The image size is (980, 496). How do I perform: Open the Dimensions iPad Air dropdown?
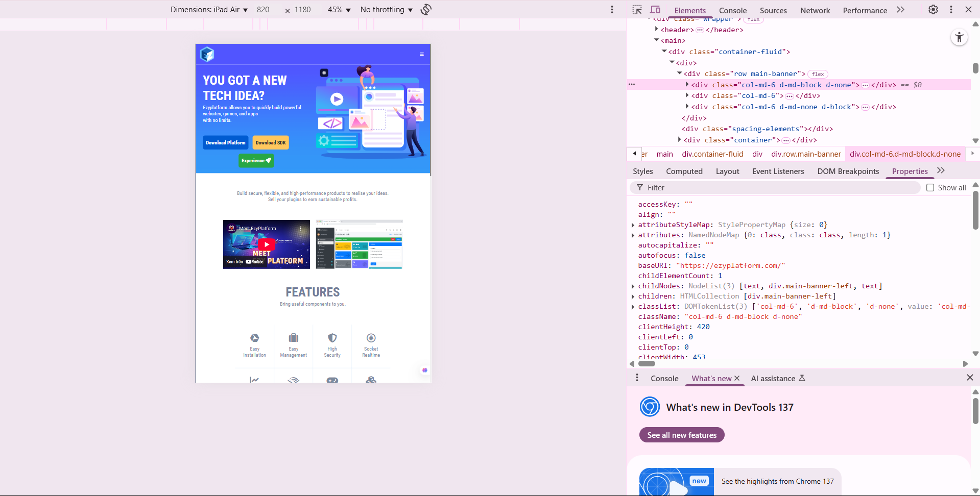point(209,10)
